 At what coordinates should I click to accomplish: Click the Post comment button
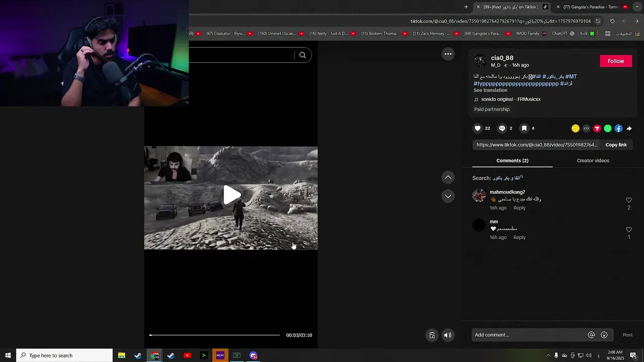point(627,335)
